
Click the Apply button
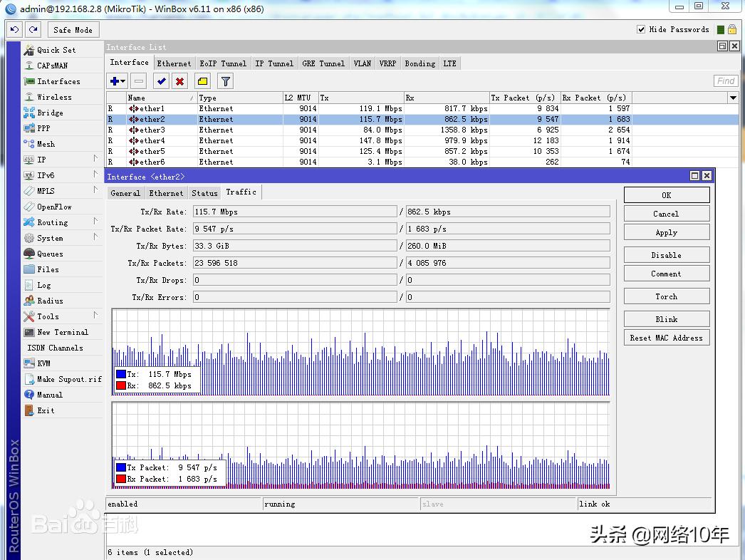pos(667,232)
